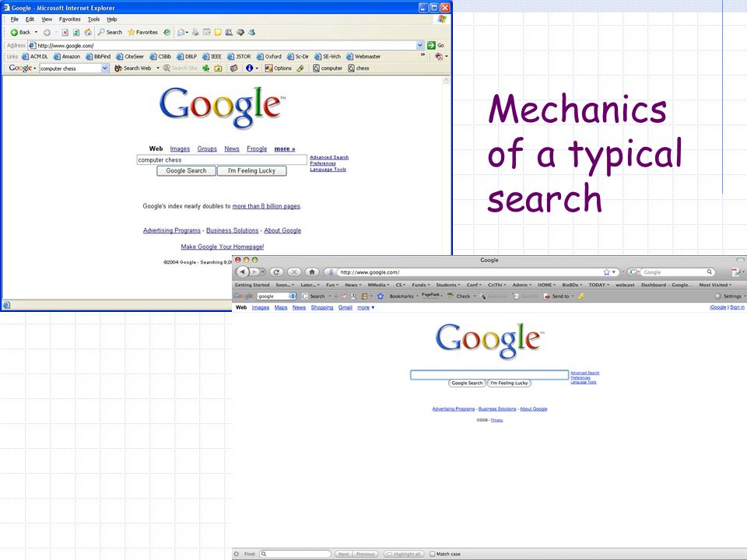Open the File menu in Internet Explorer
This screenshot has height=560, width=747.
click(x=14, y=19)
